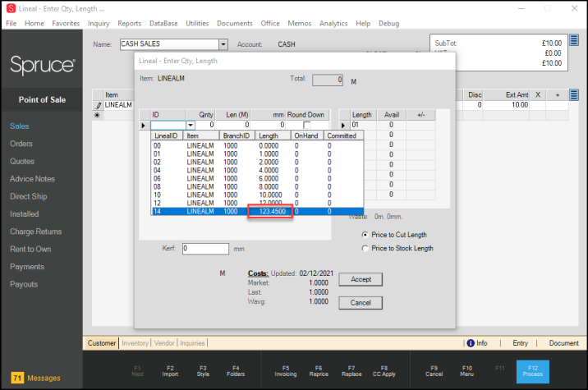The image size is (588, 390).
Task: Click the Qnty cell in entry row
Action: tap(205, 125)
